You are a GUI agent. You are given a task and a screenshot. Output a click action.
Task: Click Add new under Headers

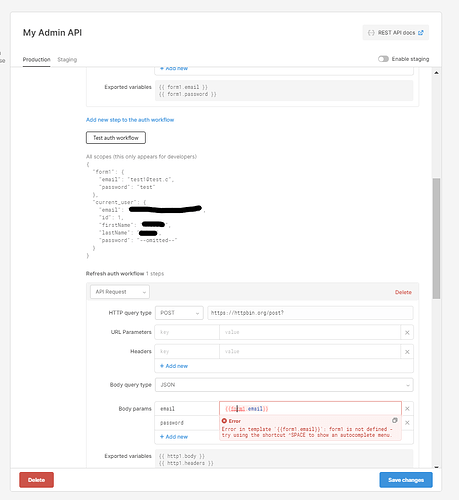(174, 366)
